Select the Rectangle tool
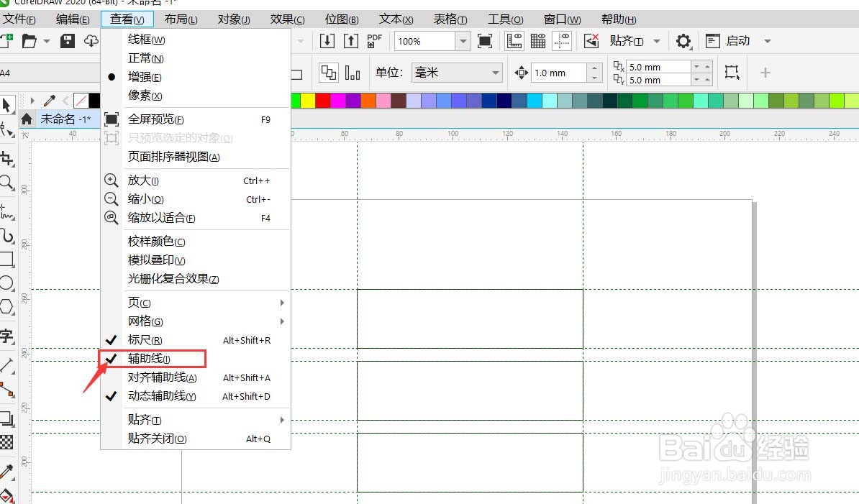 [6, 260]
